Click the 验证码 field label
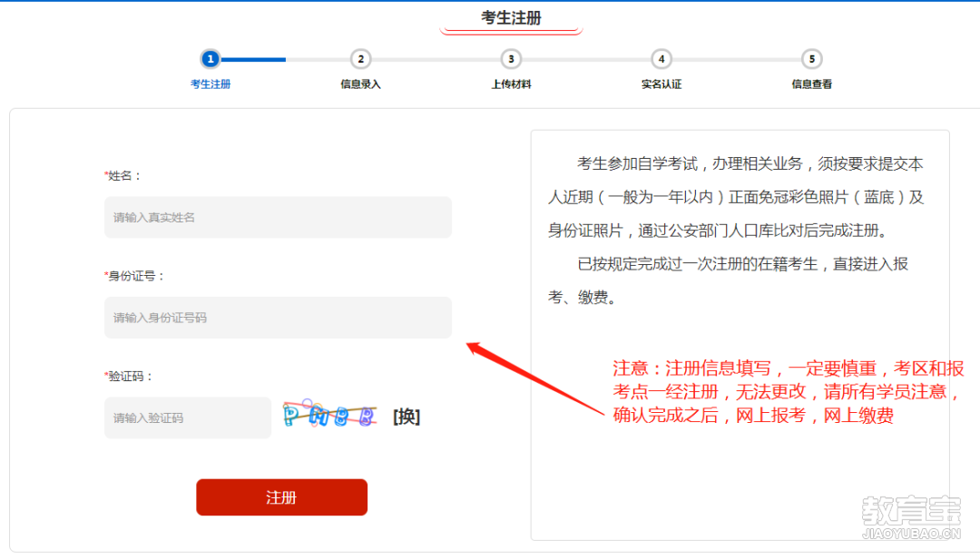 tap(128, 377)
